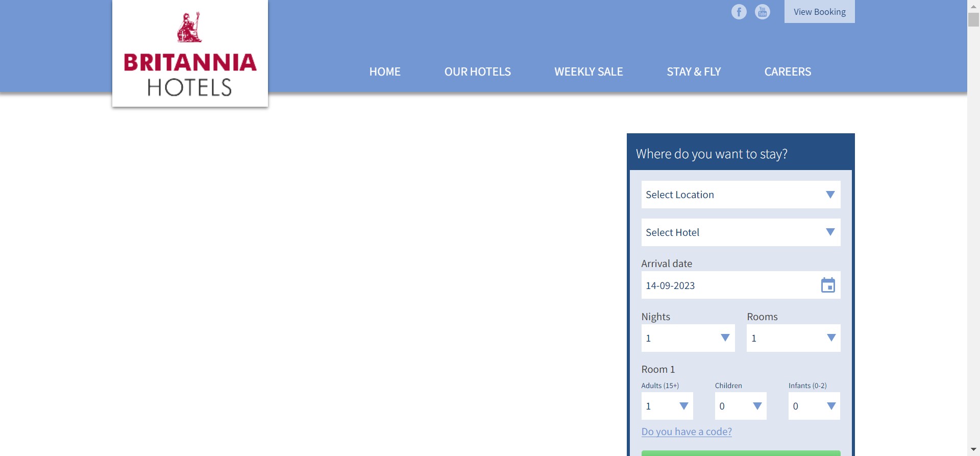Change the Children count dropdown
Screen dimensions: 980x456
(x=740, y=406)
